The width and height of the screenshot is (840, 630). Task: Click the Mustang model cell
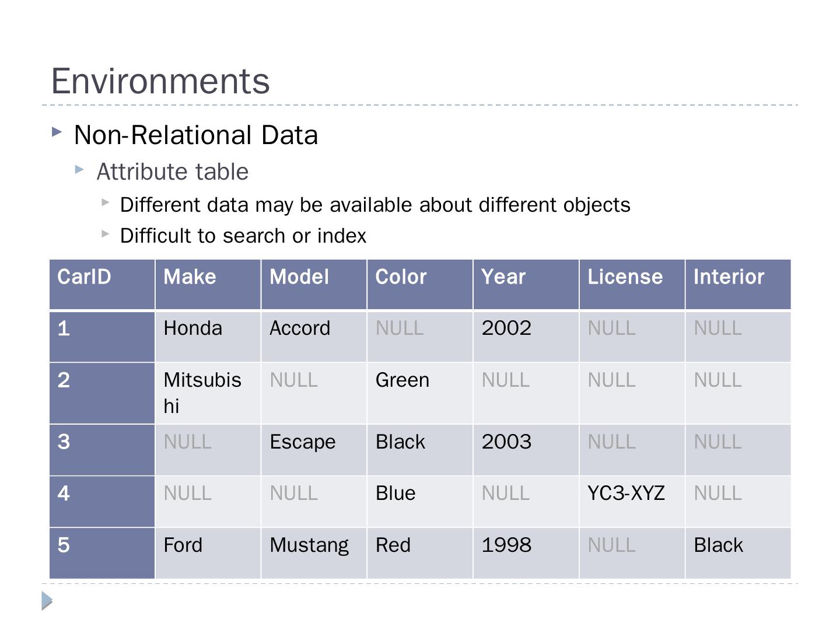309,545
